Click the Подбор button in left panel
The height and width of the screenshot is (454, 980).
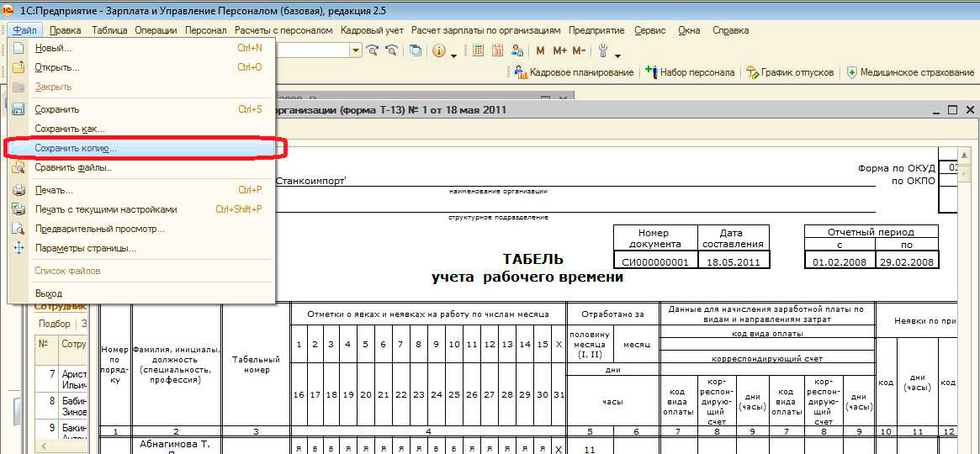coord(55,324)
